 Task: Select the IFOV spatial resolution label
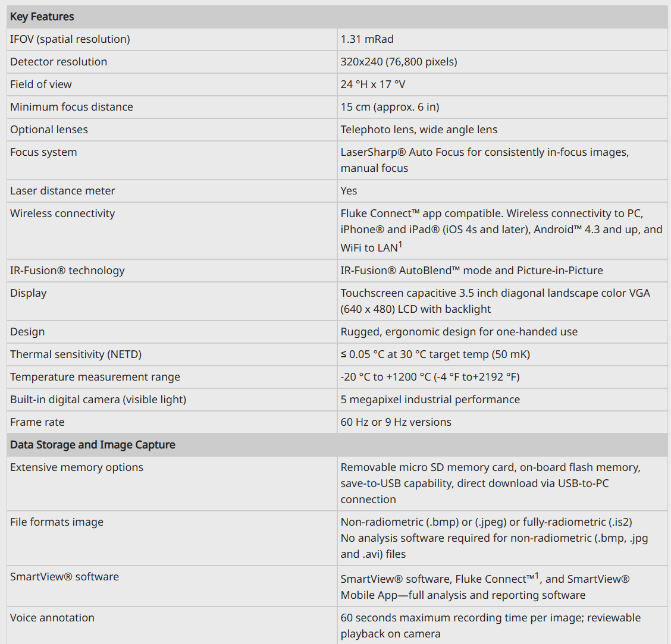70,39
